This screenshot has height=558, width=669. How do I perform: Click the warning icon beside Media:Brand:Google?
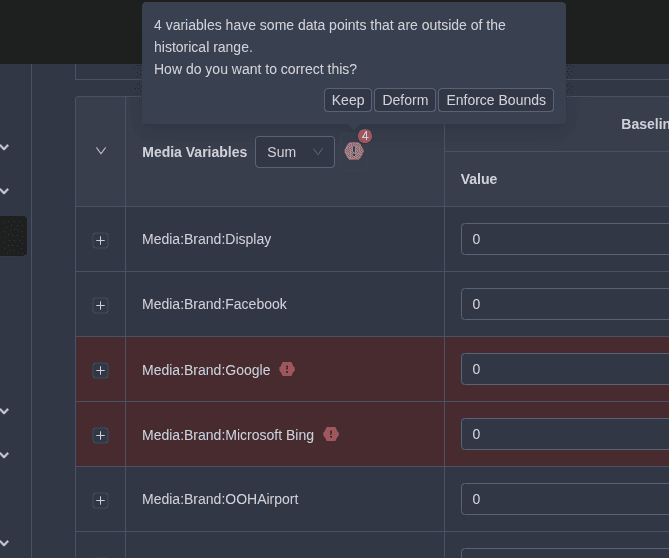[287, 369]
